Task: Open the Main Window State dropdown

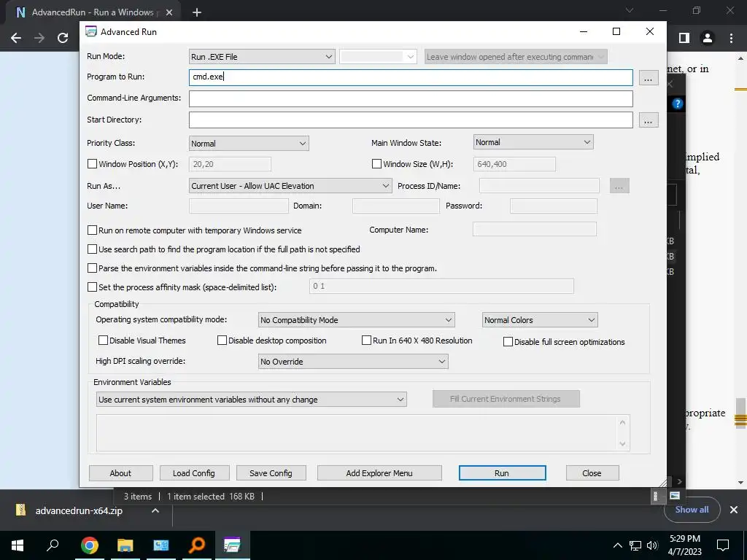Action: point(533,142)
